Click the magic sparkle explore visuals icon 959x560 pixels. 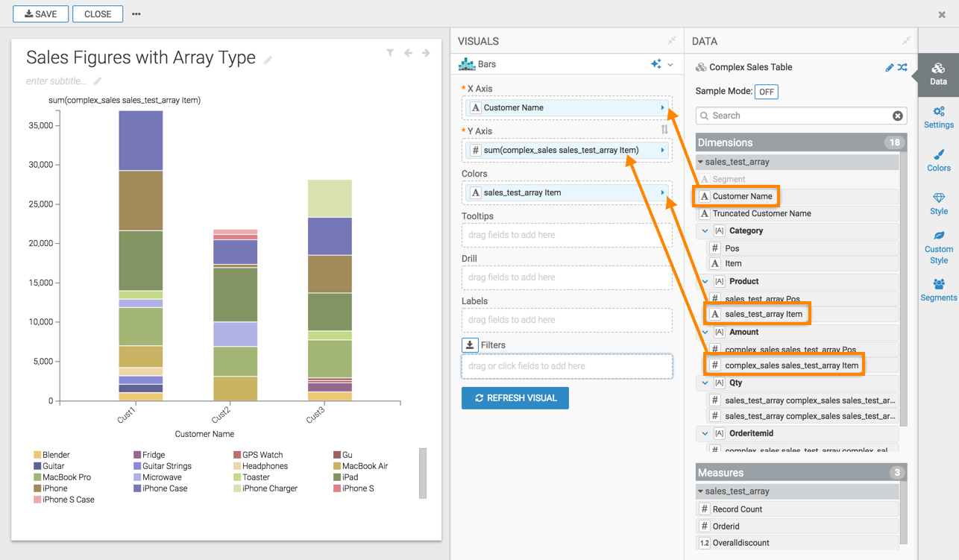(x=655, y=65)
